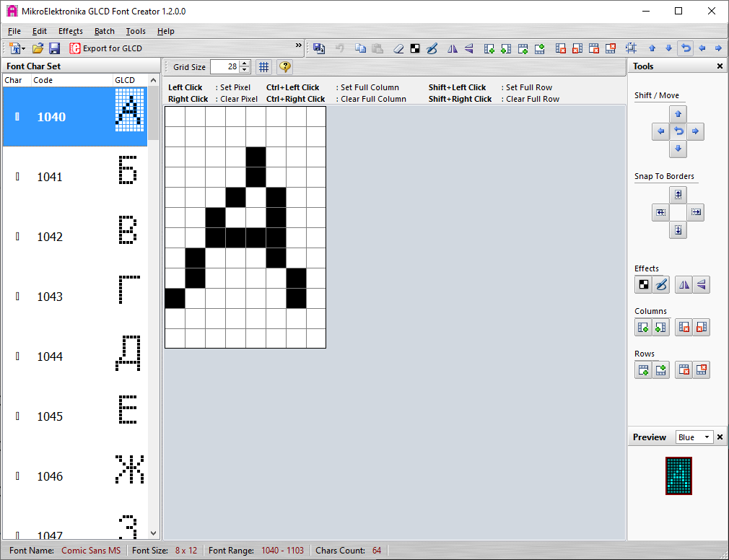The image size is (729, 560).
Task: Select character code 1044 in the list
Action: (x=75, y=356)
